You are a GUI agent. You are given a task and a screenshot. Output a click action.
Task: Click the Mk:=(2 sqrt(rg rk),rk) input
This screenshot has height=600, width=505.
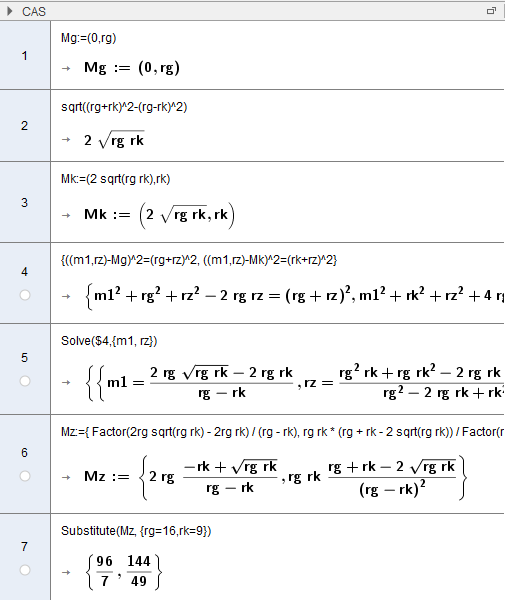pyautogui.click(x=116, y=179)
